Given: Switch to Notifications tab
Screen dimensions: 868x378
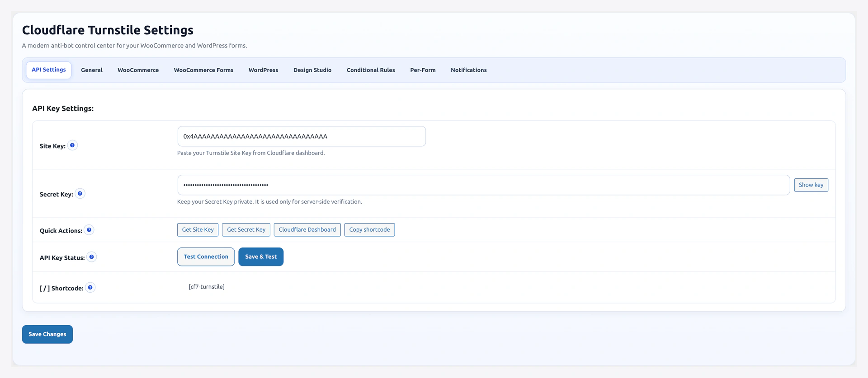Looking at the screenshot, I should coord(469,70).
